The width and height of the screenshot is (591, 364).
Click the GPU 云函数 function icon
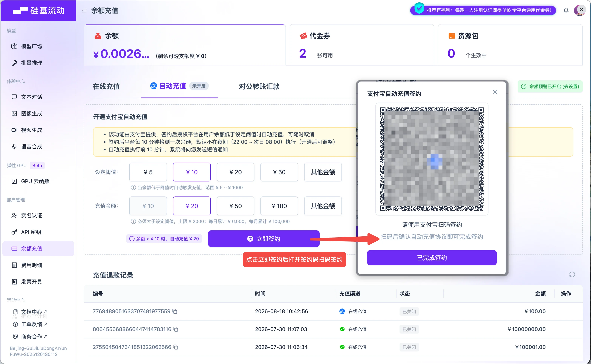[x=14, y=181]
